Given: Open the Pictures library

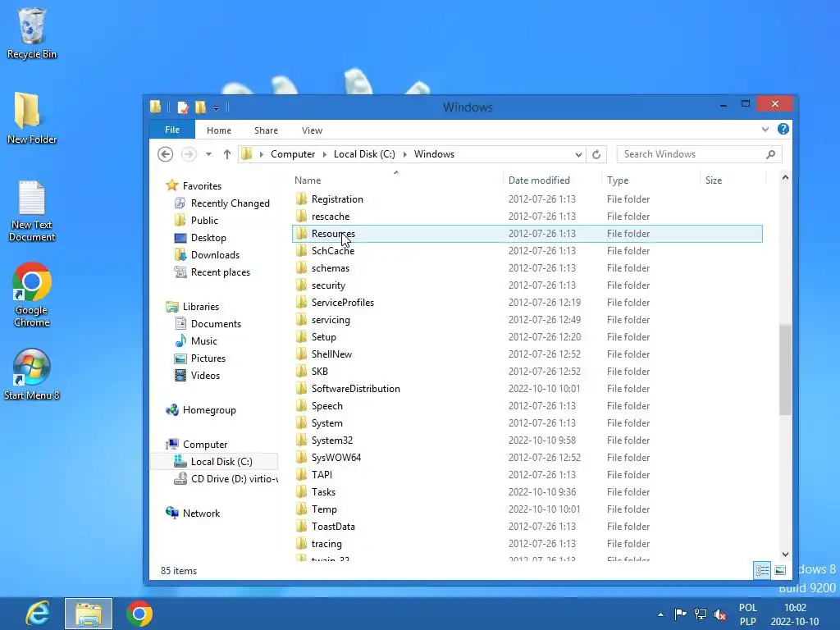Looking at the screenshot, I should [x=208, y=358].
